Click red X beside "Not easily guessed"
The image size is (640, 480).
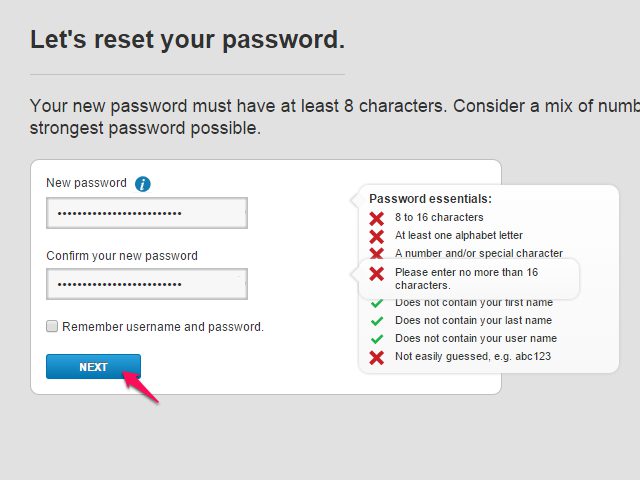click(x=377, y=357)
